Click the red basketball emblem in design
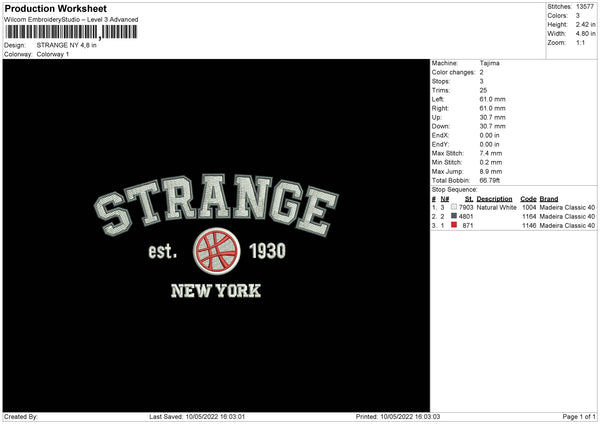Viewport: 600px width, 424px height. [x=217, y=251]
